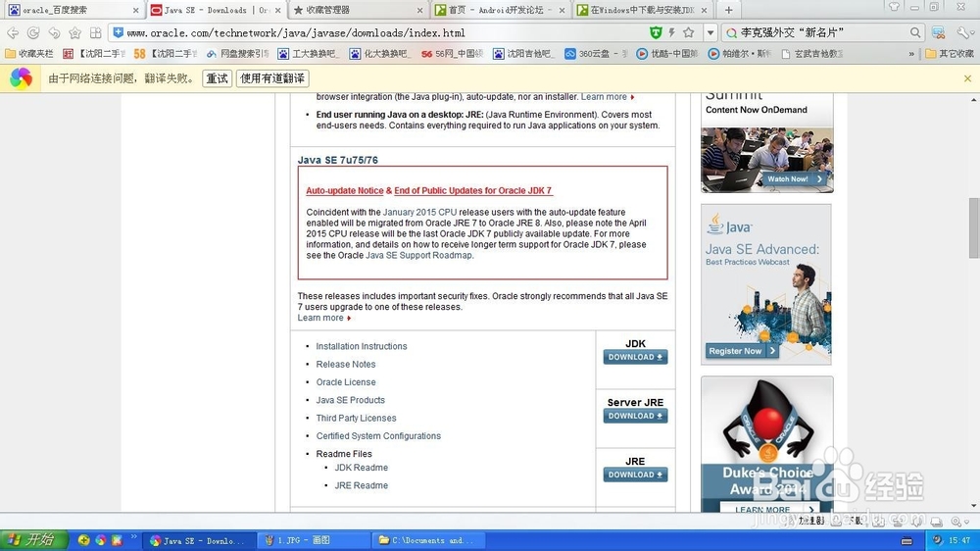Click the page vertical scrollbar thumb
The height and width of the screenshot is (551, 980).
click(974, 227)
